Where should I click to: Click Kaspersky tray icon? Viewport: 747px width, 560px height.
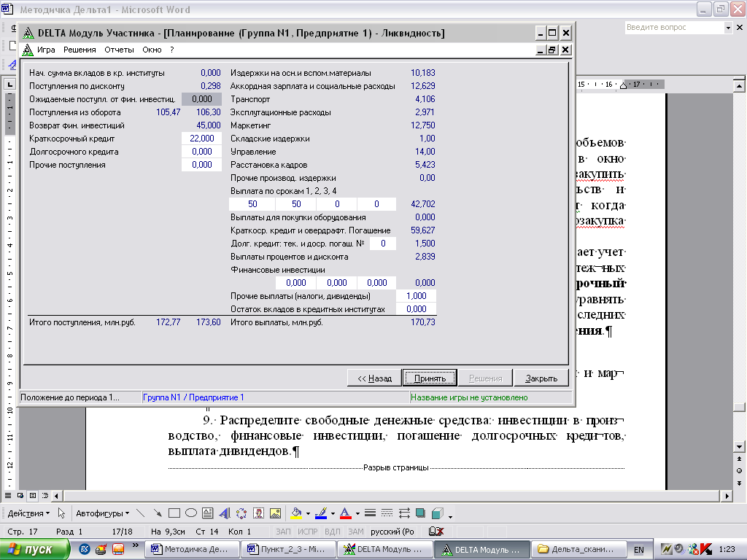pyautogui.click(x=705, y=549)
